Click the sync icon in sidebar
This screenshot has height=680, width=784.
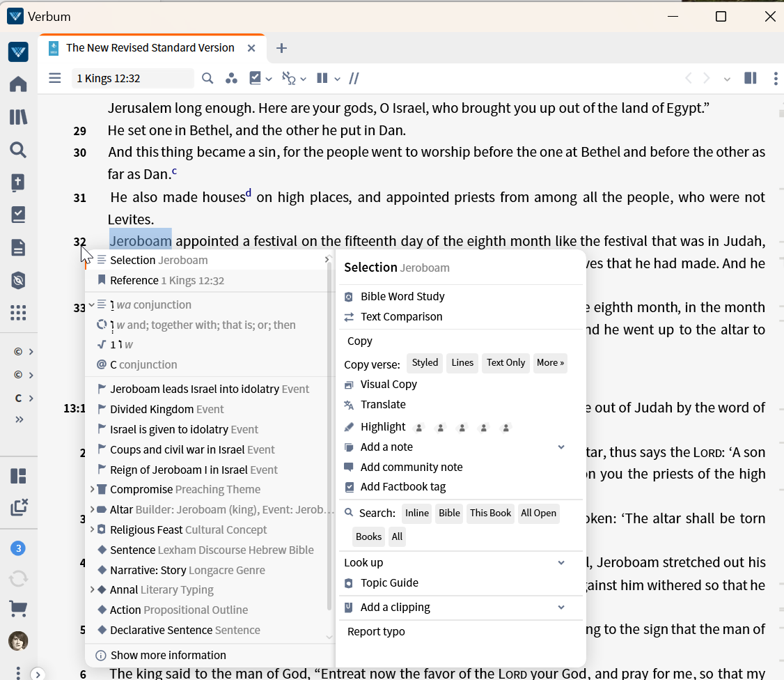pyautogui.click(x=18, y=579)
